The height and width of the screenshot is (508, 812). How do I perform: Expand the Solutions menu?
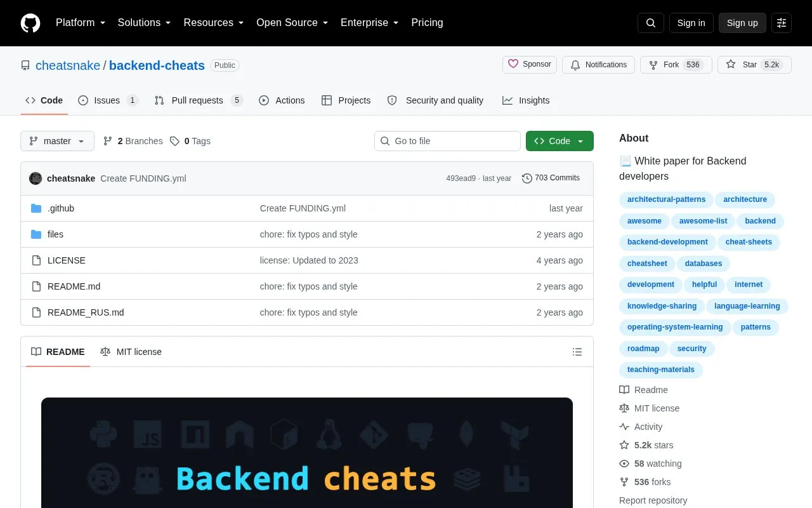point(145,23)
